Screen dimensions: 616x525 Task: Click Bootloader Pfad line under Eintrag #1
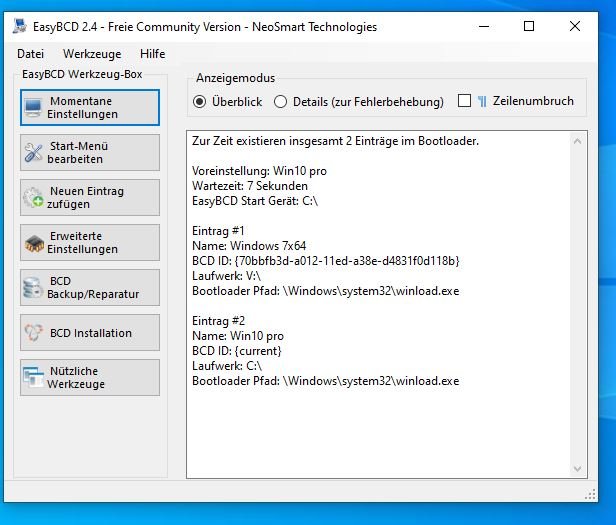326,291
